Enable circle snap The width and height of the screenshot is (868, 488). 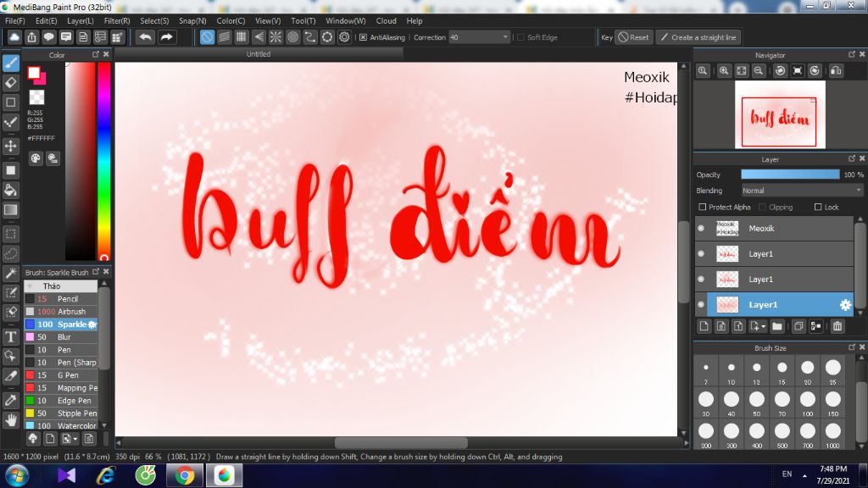click(x=292, y=37)
